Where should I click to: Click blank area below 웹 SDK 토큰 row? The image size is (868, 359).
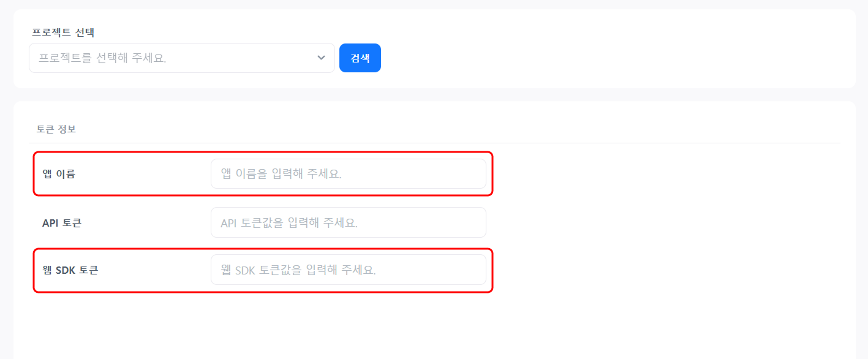click(263, 325)
